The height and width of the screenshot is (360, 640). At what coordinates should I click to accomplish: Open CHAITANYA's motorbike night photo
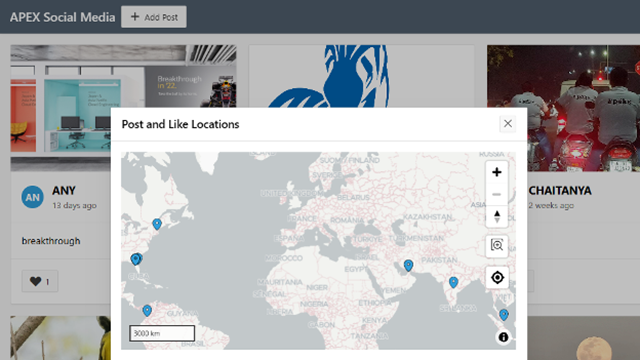(583, 108)
